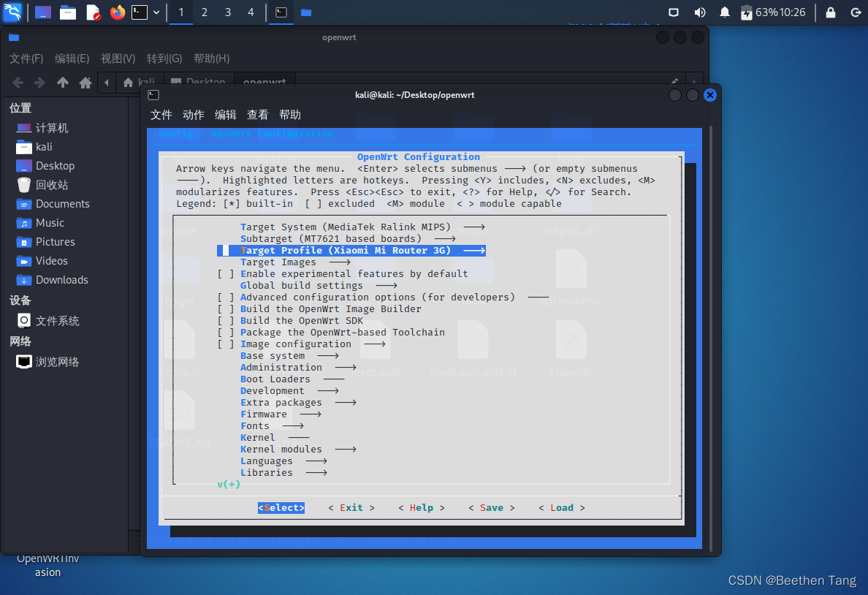Click the terminal window title icon
Screen dimensions: 868x595
coord(153,95)
